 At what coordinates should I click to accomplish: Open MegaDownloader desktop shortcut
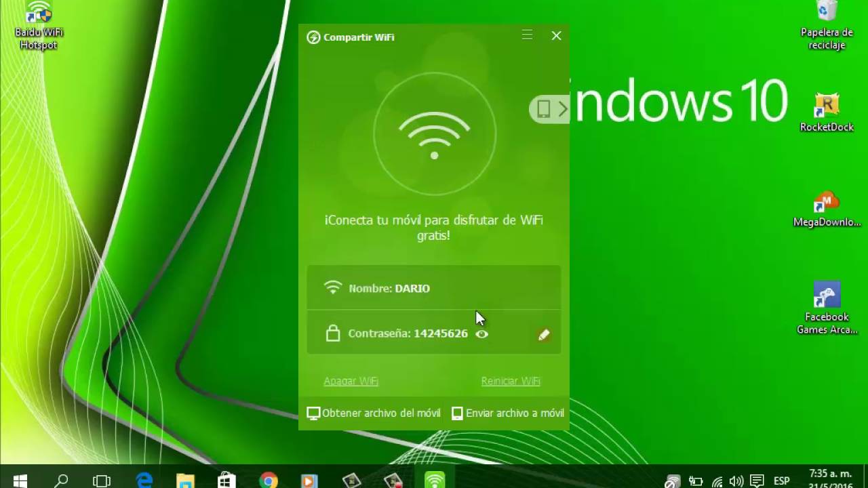[827, 209]
